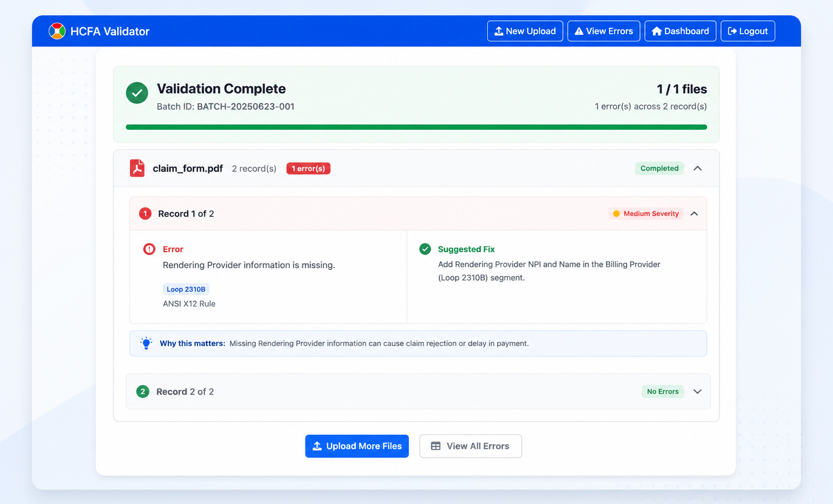
Task: Click the green Suggested Fix check icon
Action: (425, 249)
